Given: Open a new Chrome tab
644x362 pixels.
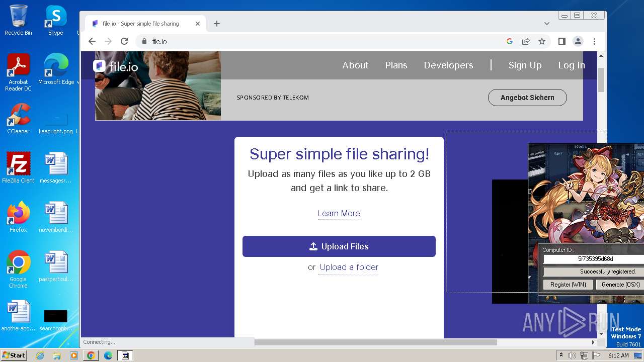Looking at the screenshot, I should click(217, 24).
